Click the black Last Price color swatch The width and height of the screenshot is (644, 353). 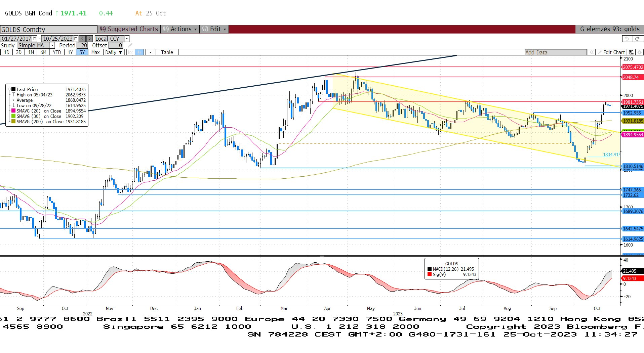coord(13,89)
